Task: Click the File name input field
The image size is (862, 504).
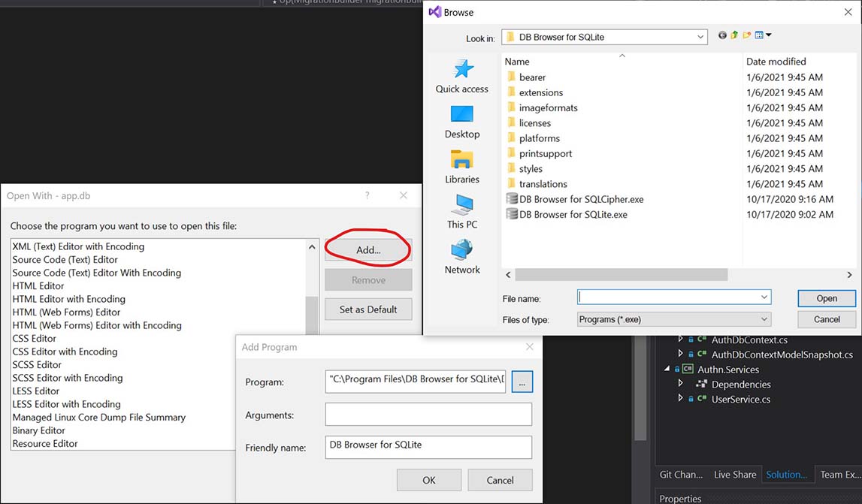Action: click(674, 297)
